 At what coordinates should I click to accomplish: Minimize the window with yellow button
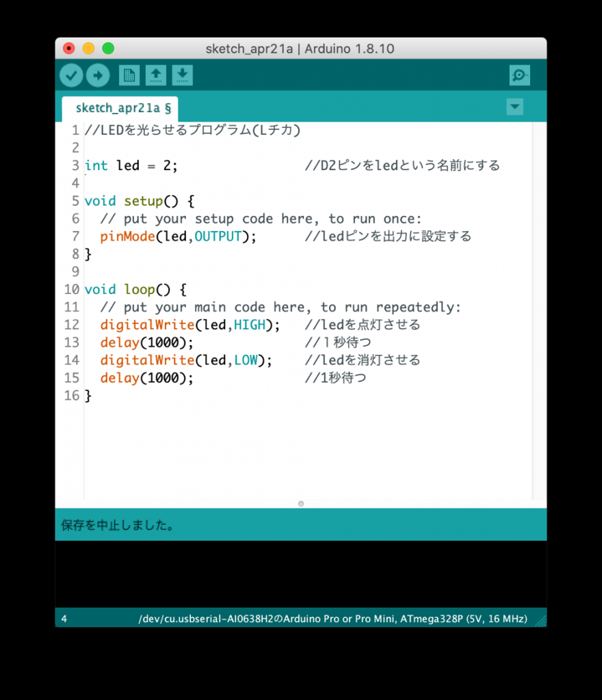click(x=88, y=49)
